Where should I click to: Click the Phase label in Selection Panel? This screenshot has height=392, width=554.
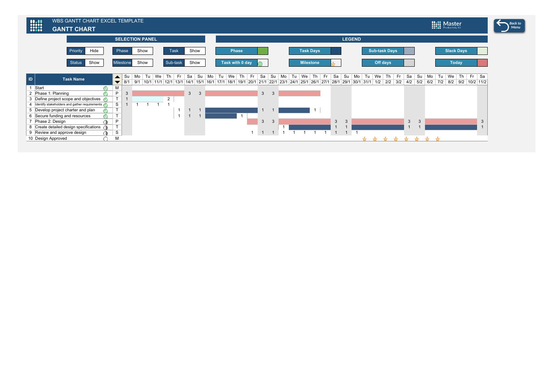[x=122, y=51]
